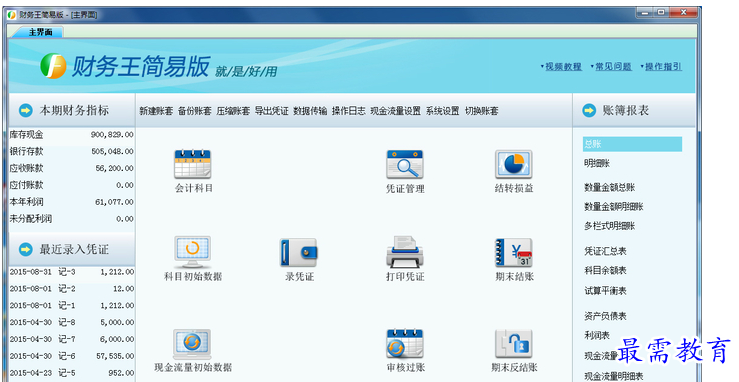Click the 应付账款 indicator row
739x382 pixels.
click(x=72, y=185)
